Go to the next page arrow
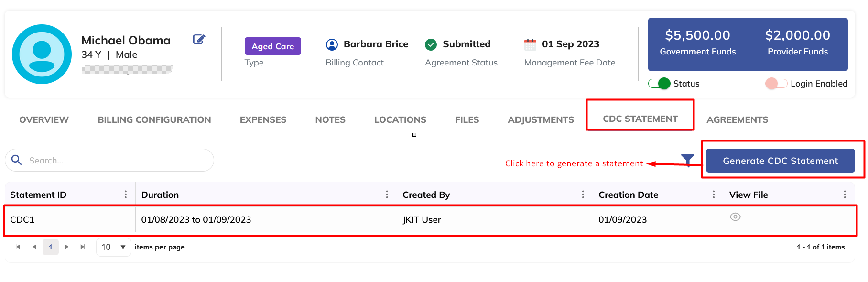The image size is (868, 282). (67, 247)
